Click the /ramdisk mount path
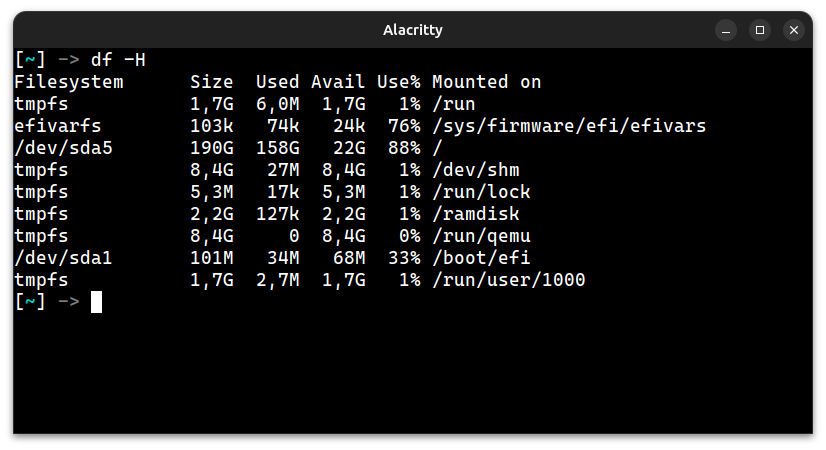The image size is (826, 450). (x=476, y=214)
